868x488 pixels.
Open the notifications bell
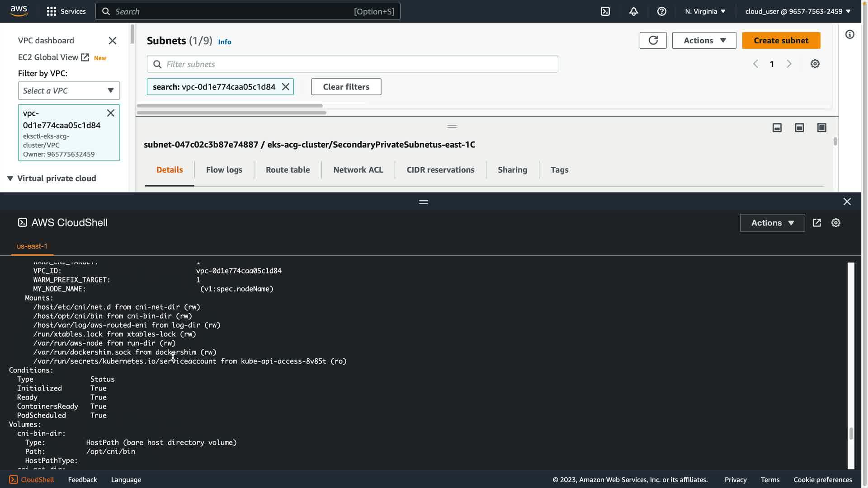(x=633, y=11)
